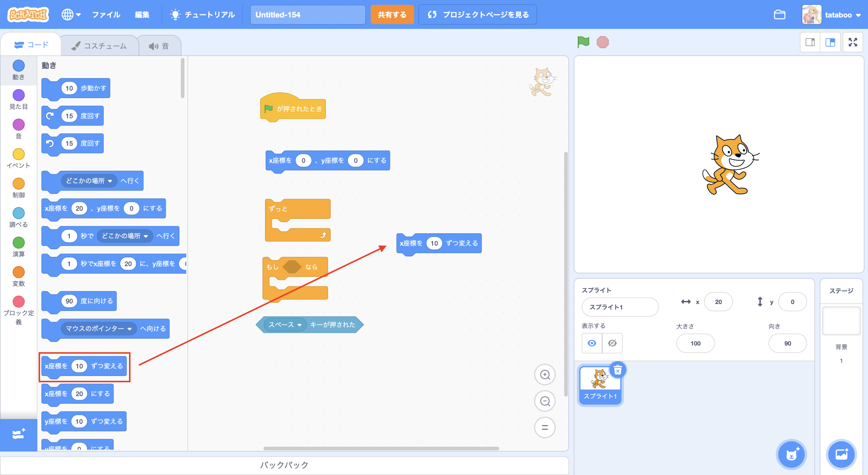The height and width of the screenshot is (475, 868).
Task: Click プロジェクトページを見る button
Action: (477, 14)
